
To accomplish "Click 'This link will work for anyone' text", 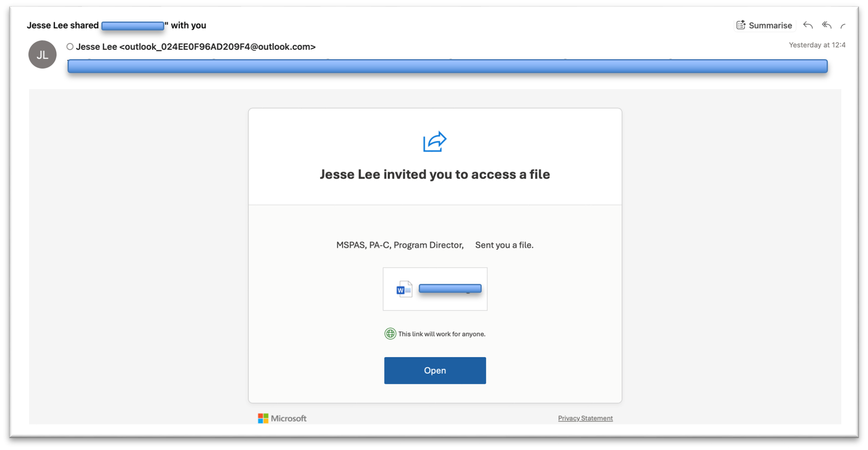I will [442, 334].
